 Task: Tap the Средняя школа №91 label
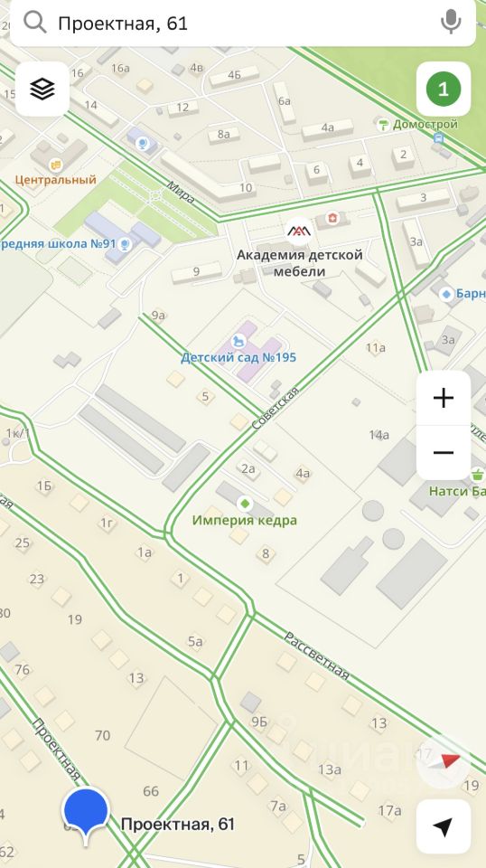click(59, 243)
